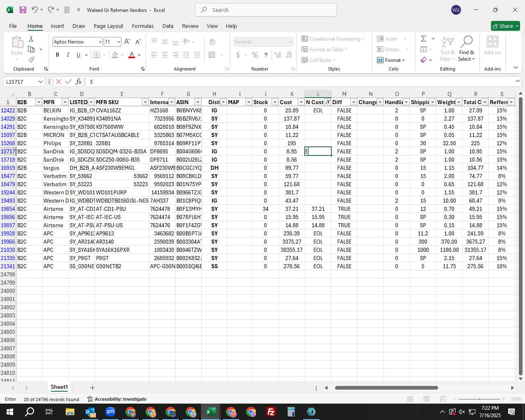
Task: Open the Font Color dropdown arrow
Action: pos(139,55)
